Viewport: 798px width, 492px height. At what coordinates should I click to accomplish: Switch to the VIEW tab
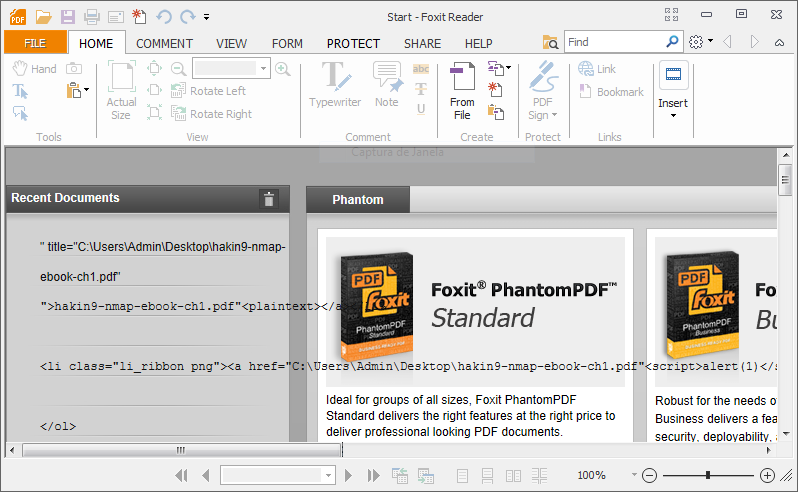(x=231, y=44)
